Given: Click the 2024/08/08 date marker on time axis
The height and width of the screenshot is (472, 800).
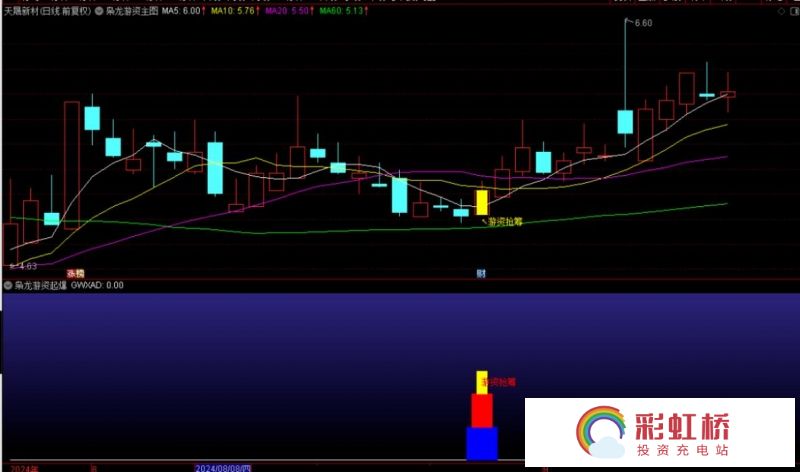Looking at the screenshot, I should pos(222,467).
